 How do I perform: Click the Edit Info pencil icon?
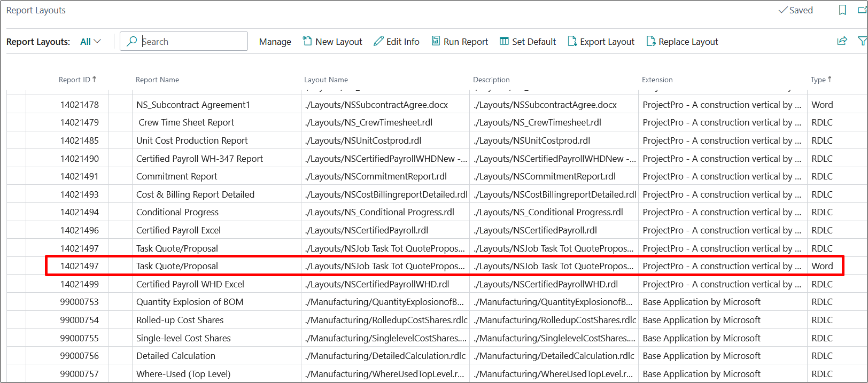pyautogui.click(x=378, y=41)
